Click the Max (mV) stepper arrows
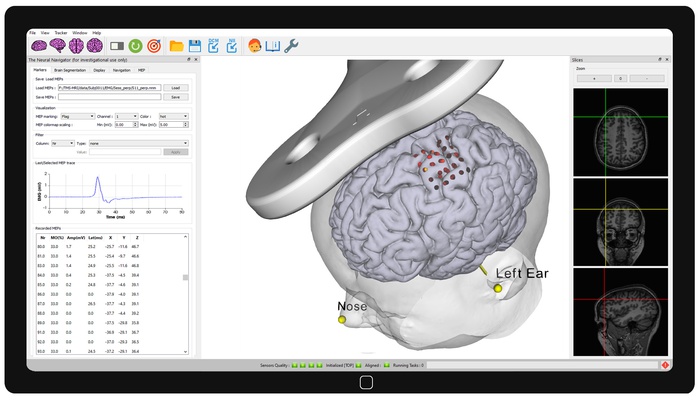This screenshot has height=400, width=700. [x=186, y=125]
